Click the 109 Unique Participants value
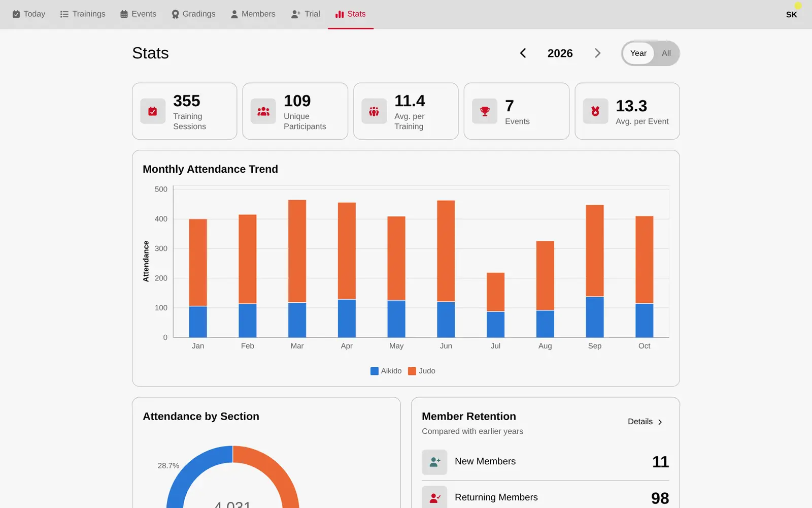The height and width of the screenshot is (508, 812). 297,101
